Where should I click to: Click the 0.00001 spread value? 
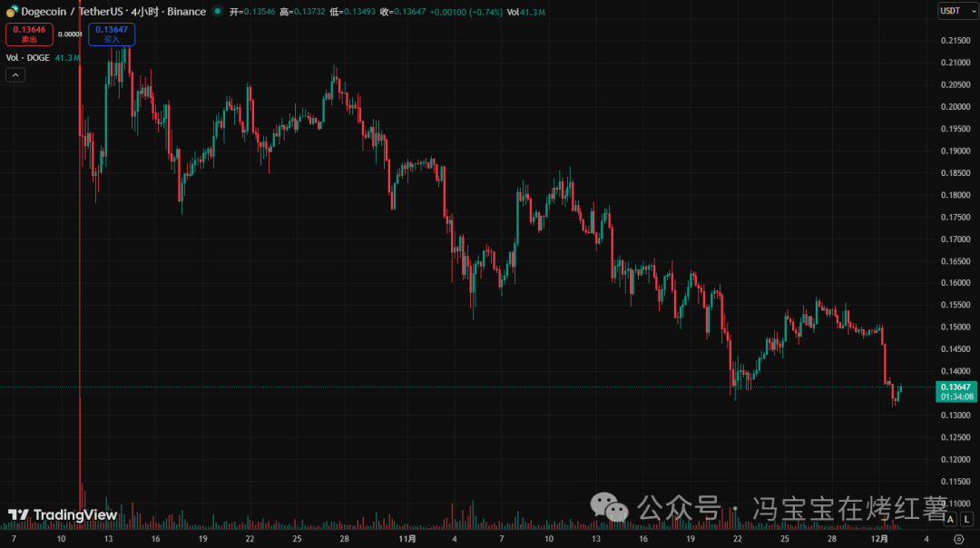(70, 34)
